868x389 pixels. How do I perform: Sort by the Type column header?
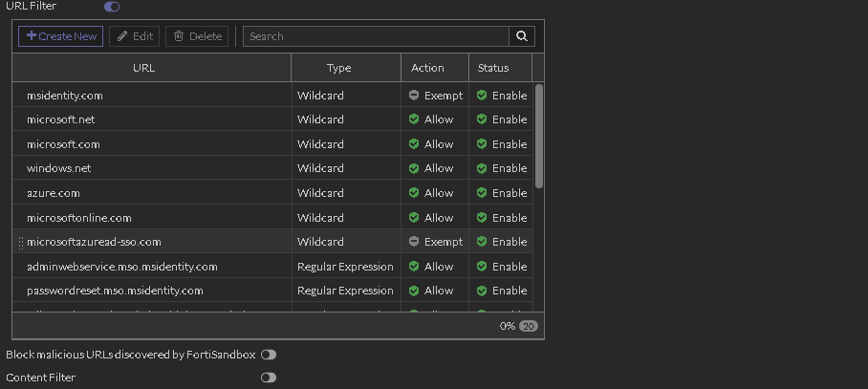pos(338,68)
